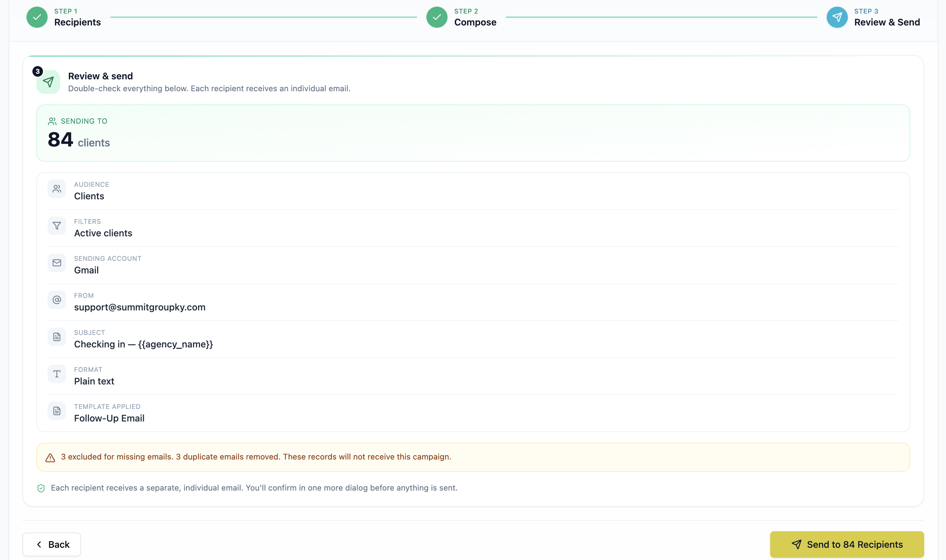This screenshot has width=946, height=560.
Task: Click Send to 84 Recipients button
Action: 847,544
